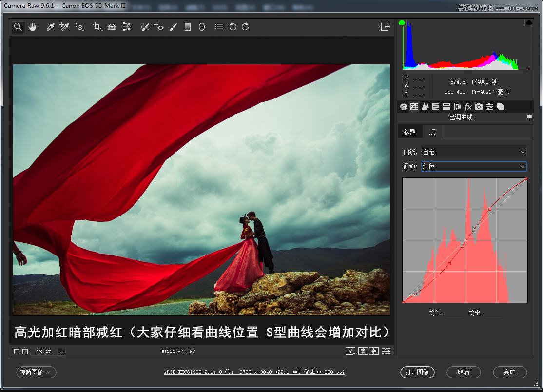The height and width of the screenshot is (392, 543).
Task: Select the Crop tool
Action: coord(97,27)
